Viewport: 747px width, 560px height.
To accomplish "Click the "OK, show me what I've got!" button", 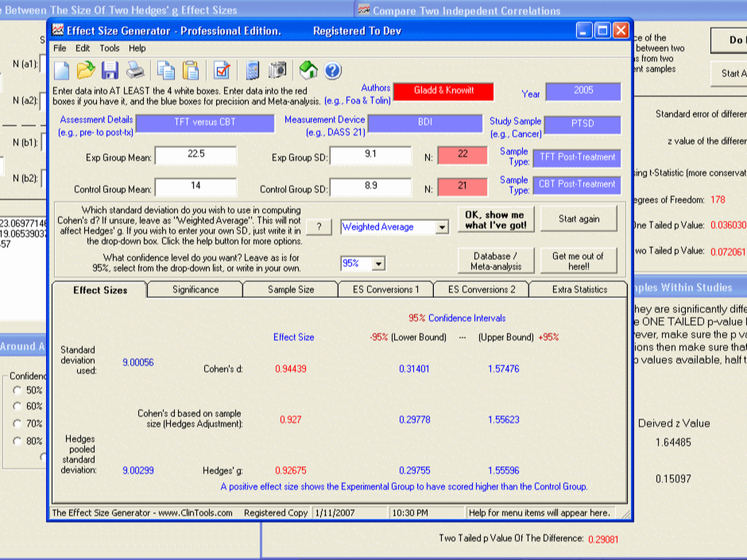I will (495, 220).
